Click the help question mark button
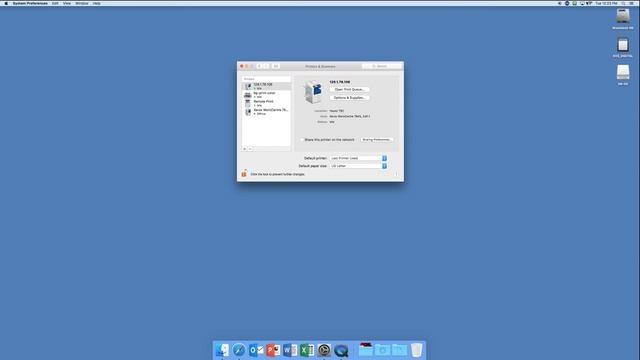This screenshot has height=360, width=640. coord(396,174)
